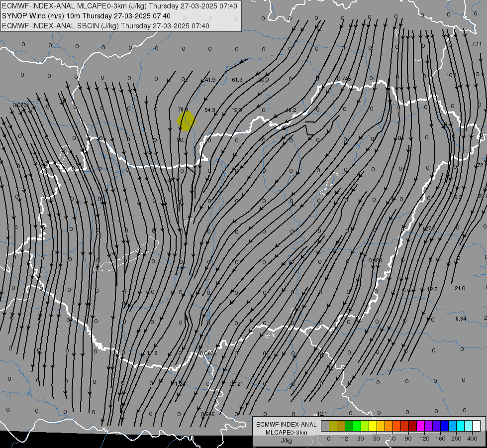487x448 pixels.
Task: Click the legend tick label 250
Action: (456, 439)
